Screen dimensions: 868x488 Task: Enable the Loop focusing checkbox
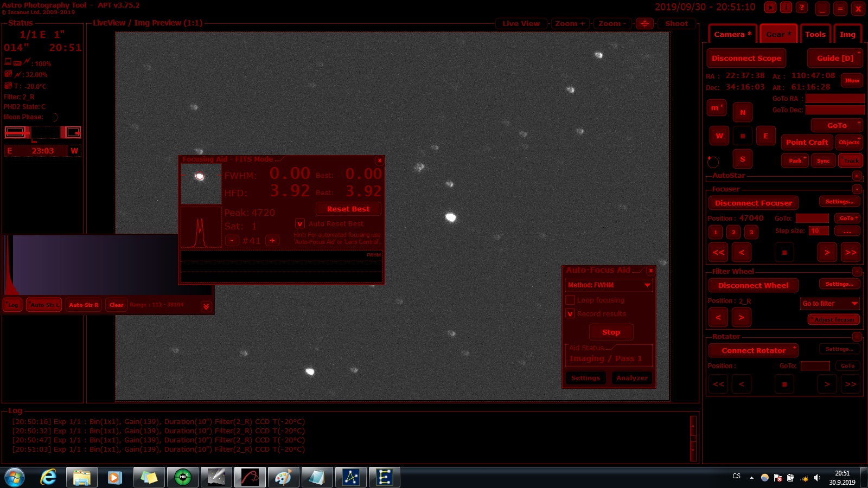tap(570, 300)
